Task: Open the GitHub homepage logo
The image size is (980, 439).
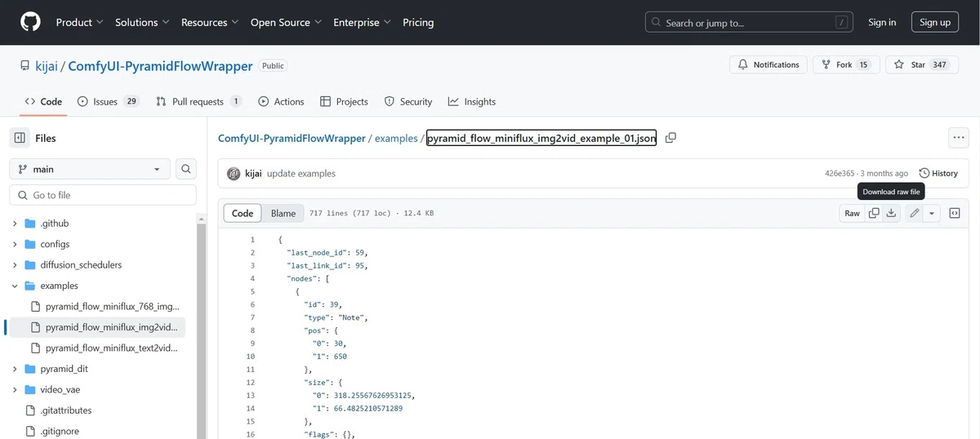Action: pyautogui.click(x=30, y=22)
